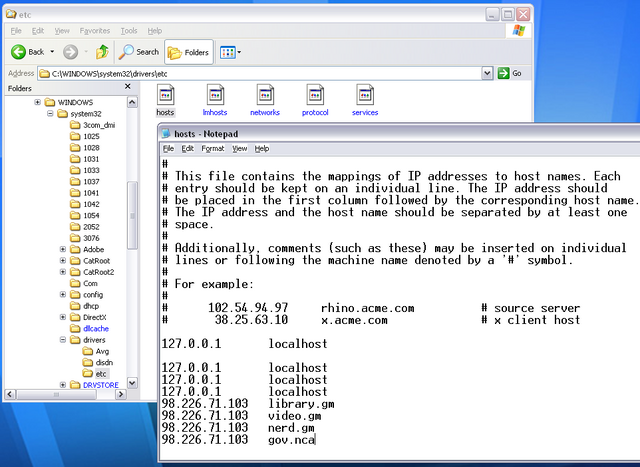Open Explorer's Help menu
The height and width of the screenshot is (467, 640).
point(155,31)
